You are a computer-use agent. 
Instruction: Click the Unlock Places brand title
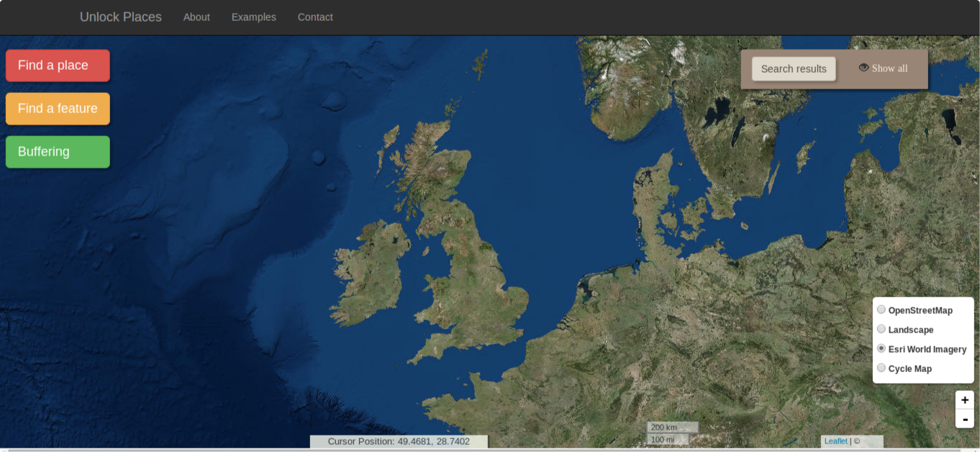point(121,17)
